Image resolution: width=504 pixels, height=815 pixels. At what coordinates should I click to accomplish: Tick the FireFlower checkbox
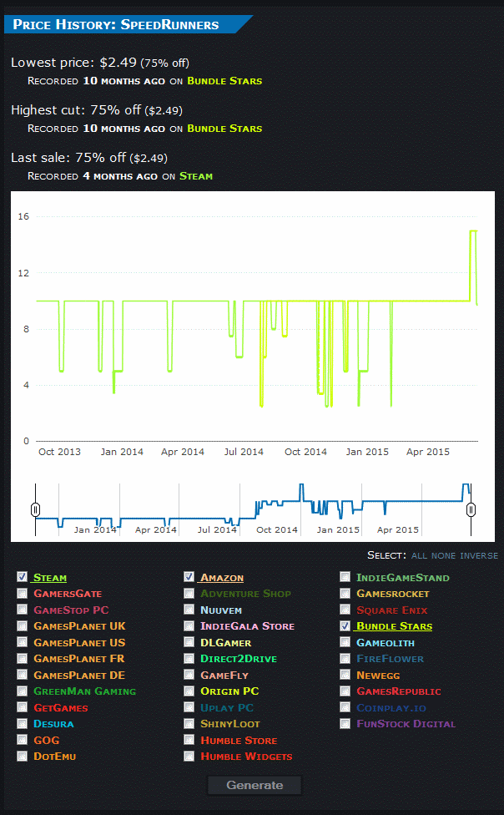tap(345, 659)
